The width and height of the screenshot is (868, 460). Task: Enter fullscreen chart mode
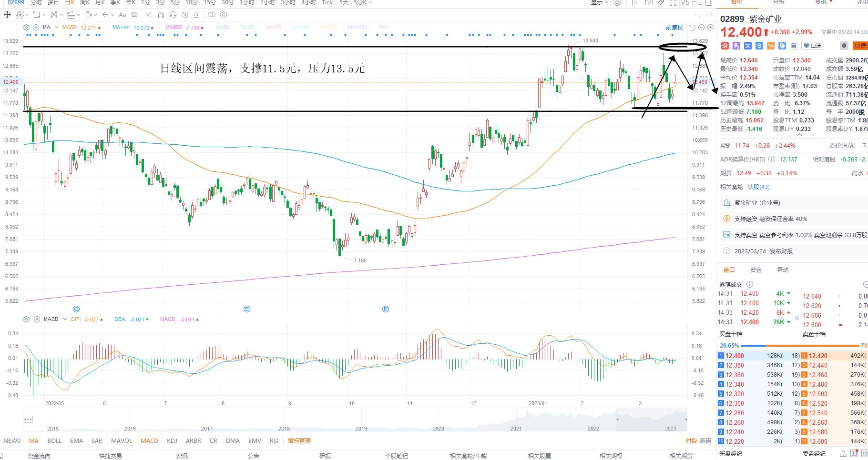coord(673,2)
